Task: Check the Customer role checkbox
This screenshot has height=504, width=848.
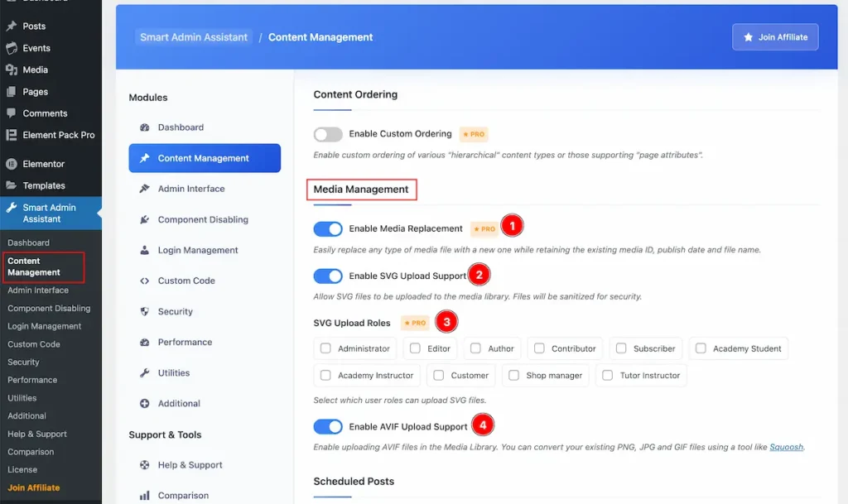Action: [439, 375]
